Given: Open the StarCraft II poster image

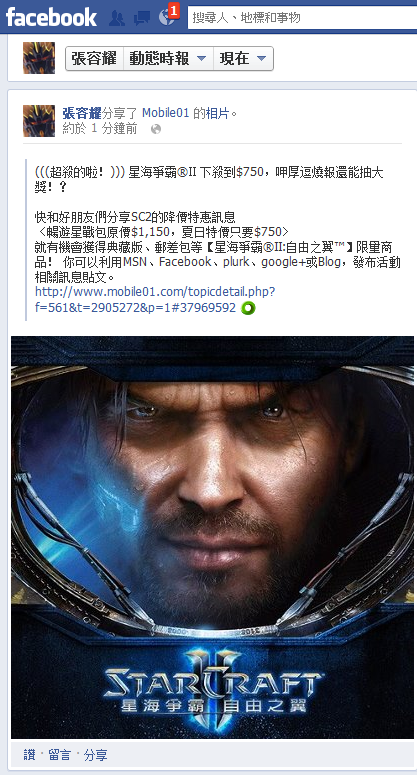Looking at the screenshot, I should tap(212, 537).
